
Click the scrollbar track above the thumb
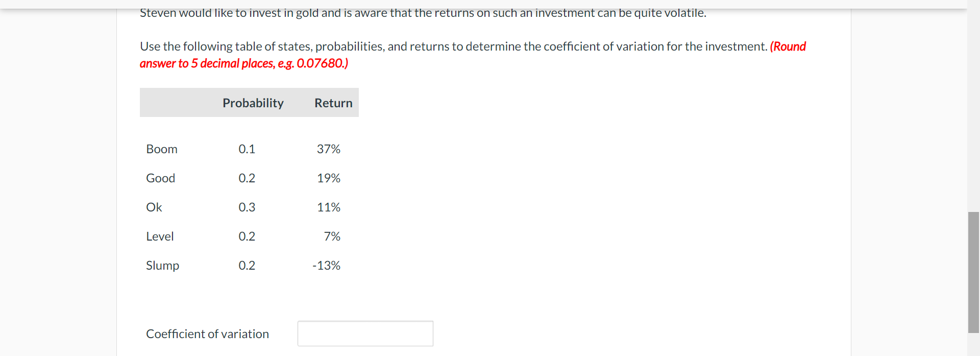[973, 110]
